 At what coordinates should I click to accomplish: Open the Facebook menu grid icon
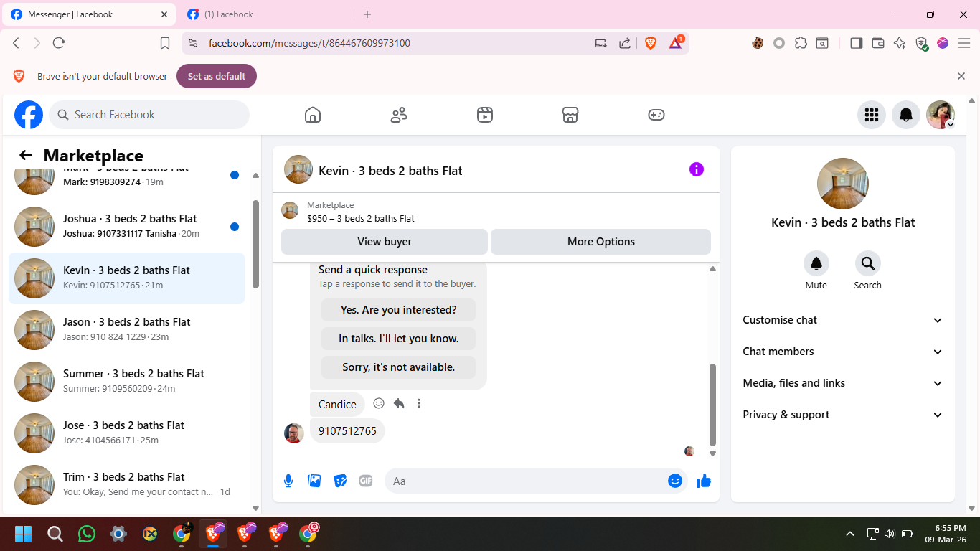(x=872, y=115)
